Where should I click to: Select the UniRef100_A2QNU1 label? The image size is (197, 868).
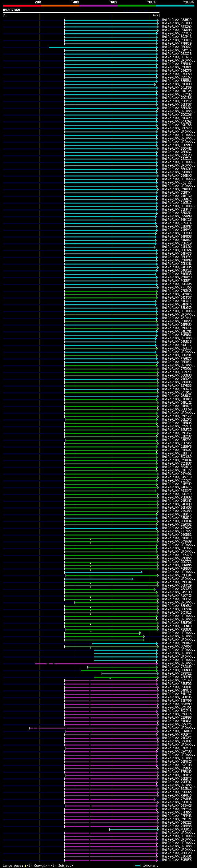coord(177,629)
